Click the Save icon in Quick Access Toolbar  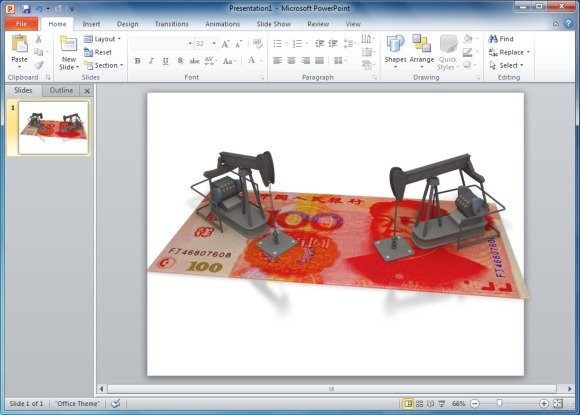tap(26, 8)
